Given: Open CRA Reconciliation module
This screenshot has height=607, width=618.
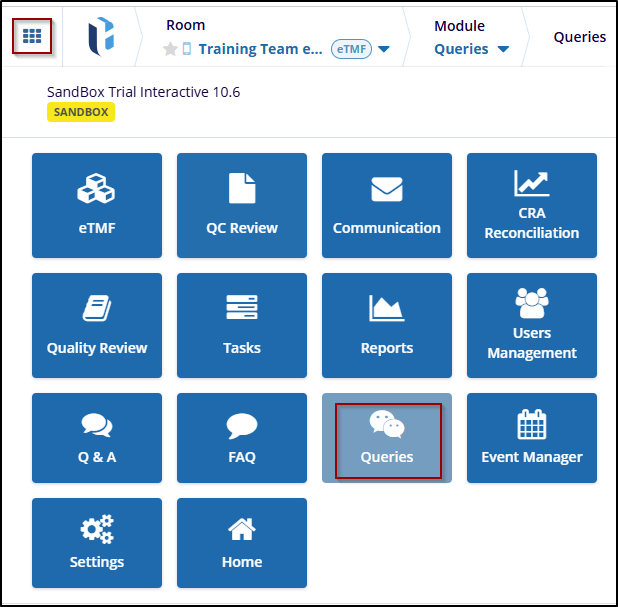Looking at the screenshot, I should click(532, 205).
